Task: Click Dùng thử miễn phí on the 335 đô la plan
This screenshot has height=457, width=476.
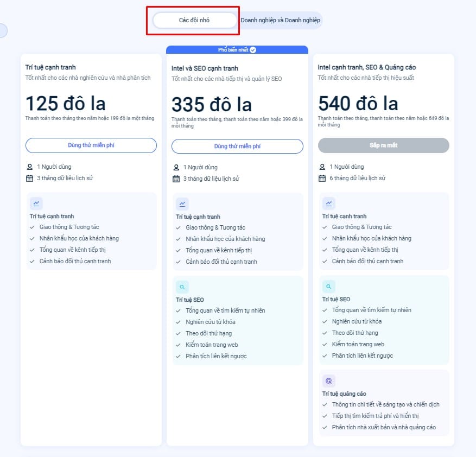Action: (237, 146)
